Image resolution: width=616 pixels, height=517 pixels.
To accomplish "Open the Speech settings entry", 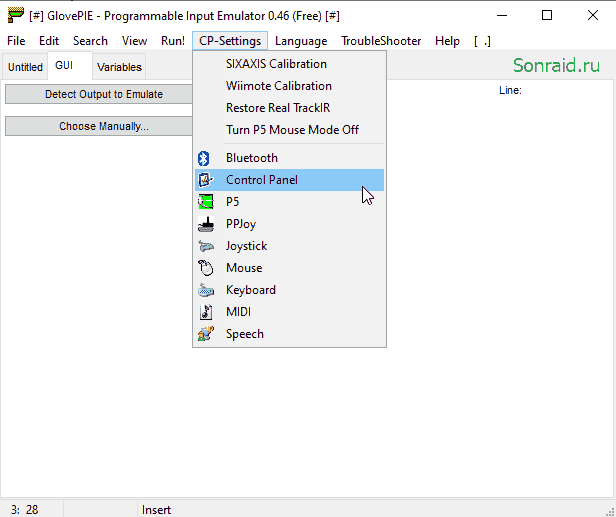I will click(289, 334).
